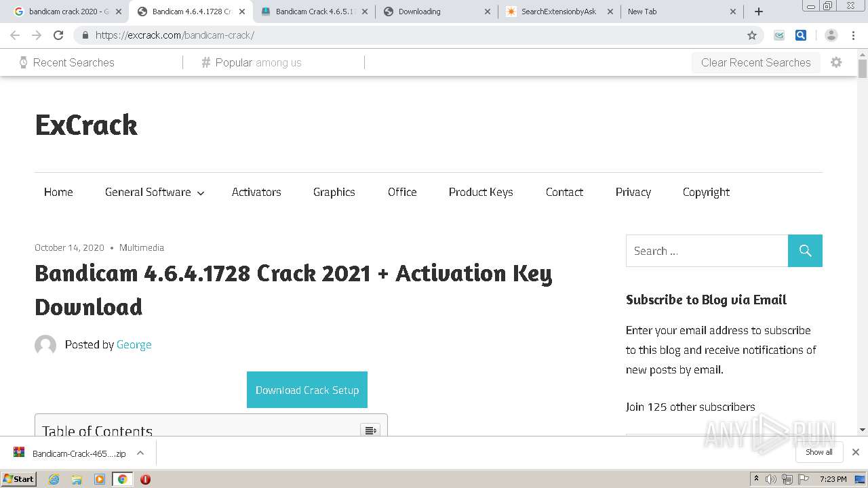Open media player from the taskbar

(100, 479)
